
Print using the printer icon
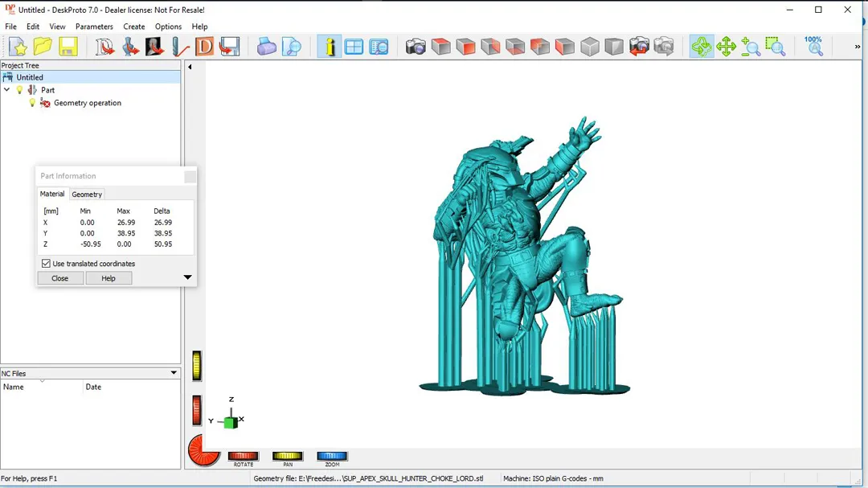pos(266,47)
